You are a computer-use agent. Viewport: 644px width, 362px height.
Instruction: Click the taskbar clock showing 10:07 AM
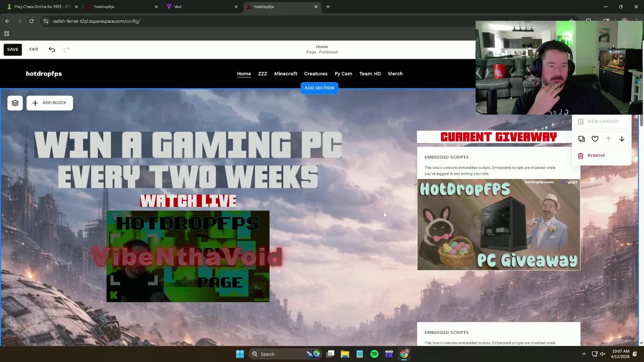coord(621,354)
